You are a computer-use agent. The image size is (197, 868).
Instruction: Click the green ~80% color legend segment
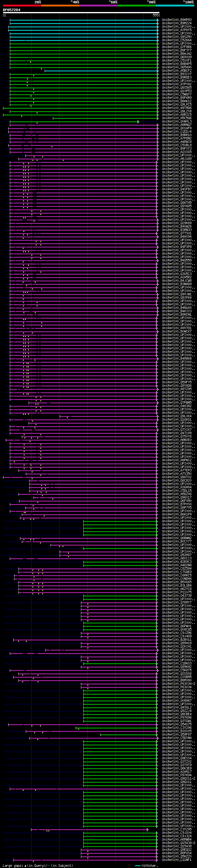pyautogui.click(x=137, y=6)
